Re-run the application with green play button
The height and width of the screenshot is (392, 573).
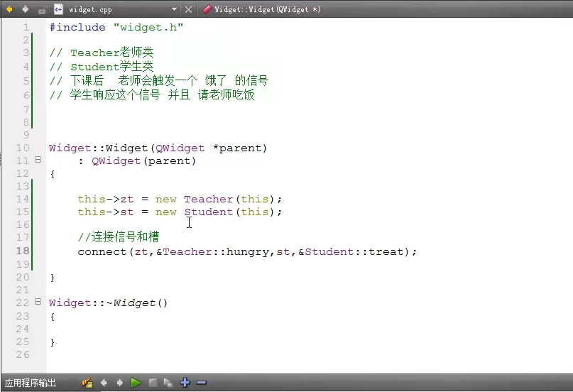coord(136,383)
